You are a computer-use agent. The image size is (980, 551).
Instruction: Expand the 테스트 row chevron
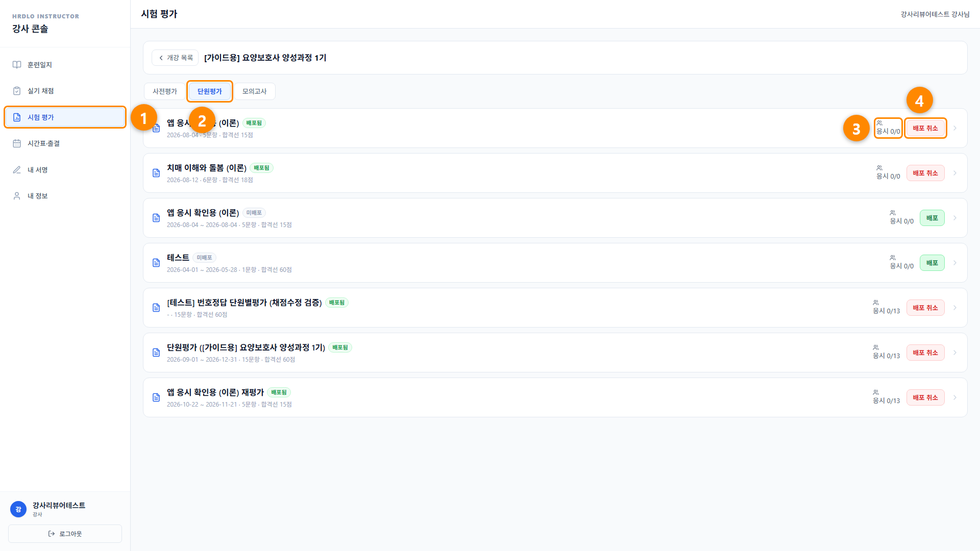pyautogui.click(x=955, y=263)
